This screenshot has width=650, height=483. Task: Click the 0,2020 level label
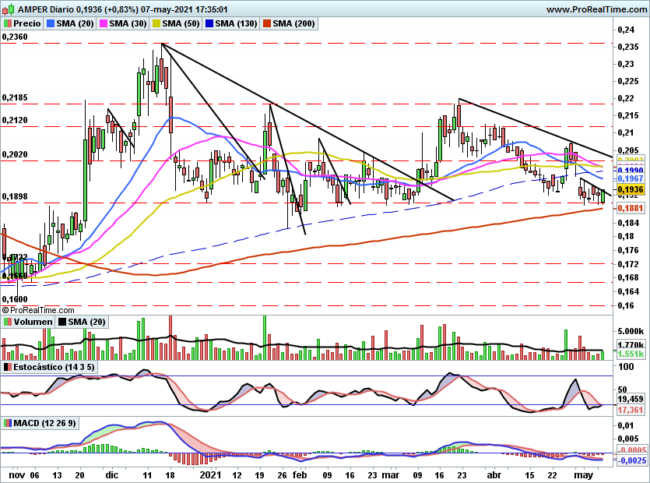click(x=15, y=154)
